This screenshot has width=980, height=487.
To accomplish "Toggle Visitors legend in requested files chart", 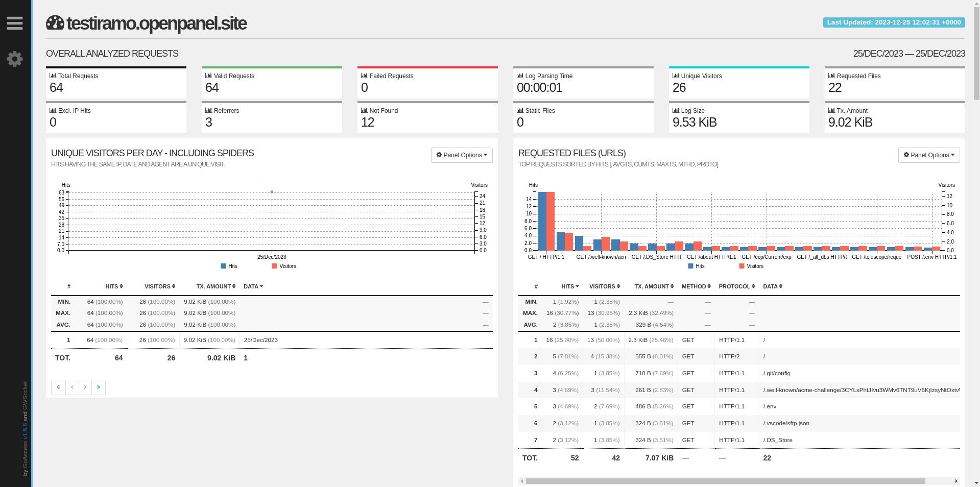I will (751, 266).
